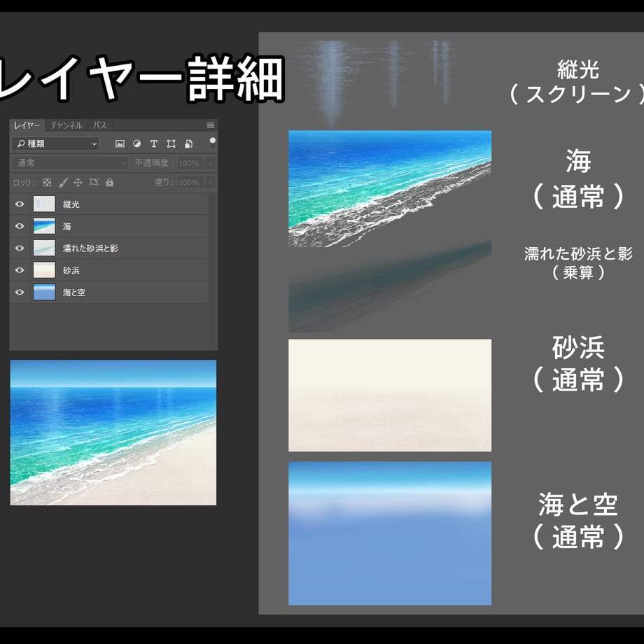Image resolution: width=644 pixels, height=644 pixels.
Task: Open the 通常 blend mode dropdown
Action: coord(70,163)
